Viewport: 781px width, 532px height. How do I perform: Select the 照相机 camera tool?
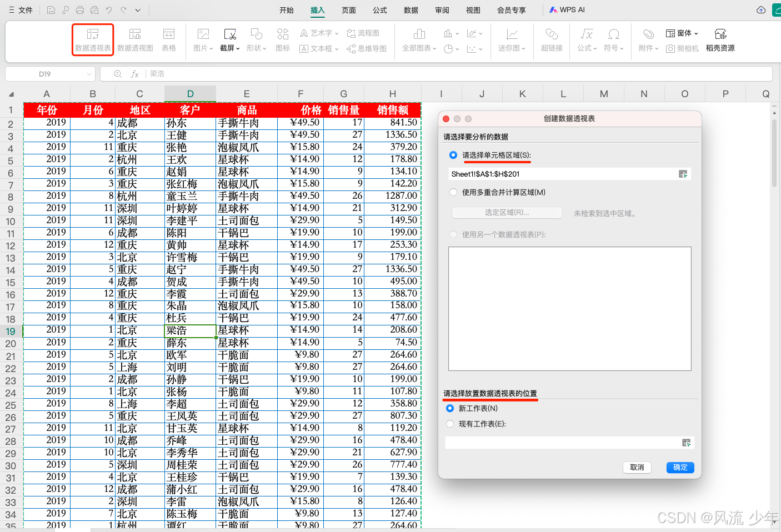(x=683, y=48)
